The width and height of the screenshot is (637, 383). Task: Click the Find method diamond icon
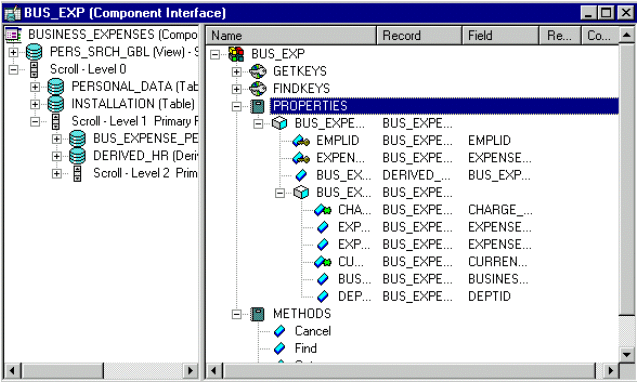[280, 348]
